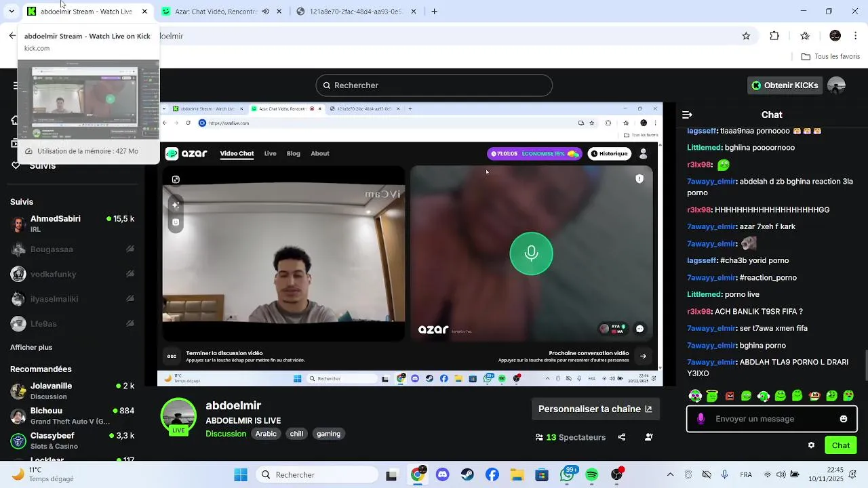Click lagsseff's name on '#cha3b yorid porno'
The width and height of the screenshot is (868, 488).
pyautogui.click(x=702, y=261)
